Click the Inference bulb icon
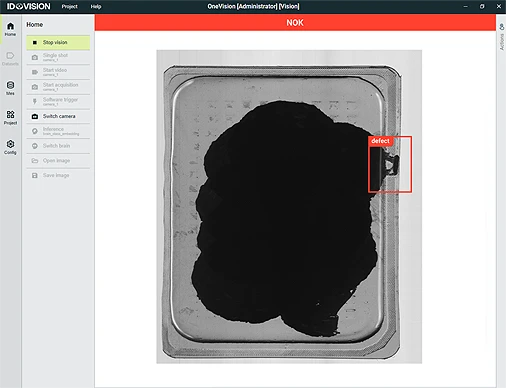506x388 pixels. tap(35, 131)
